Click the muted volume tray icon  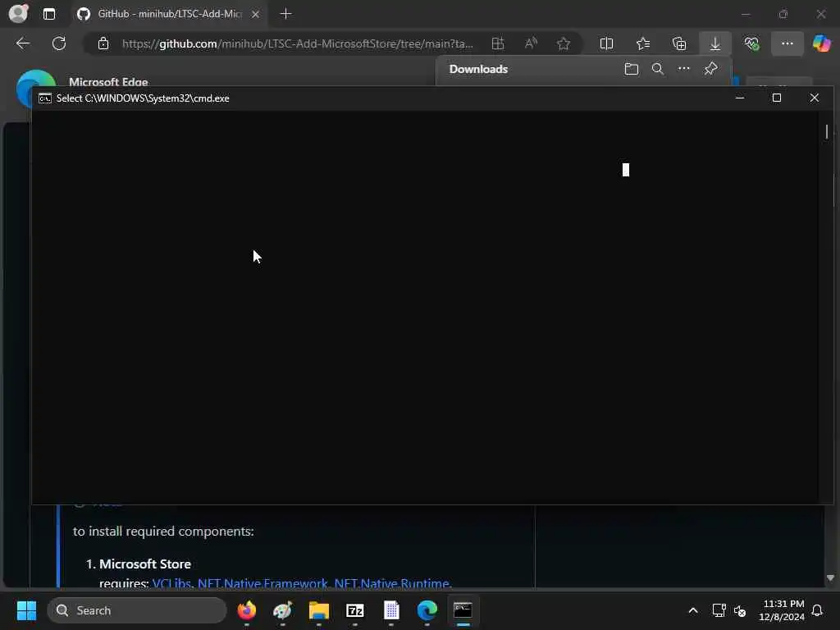point(740,610)
